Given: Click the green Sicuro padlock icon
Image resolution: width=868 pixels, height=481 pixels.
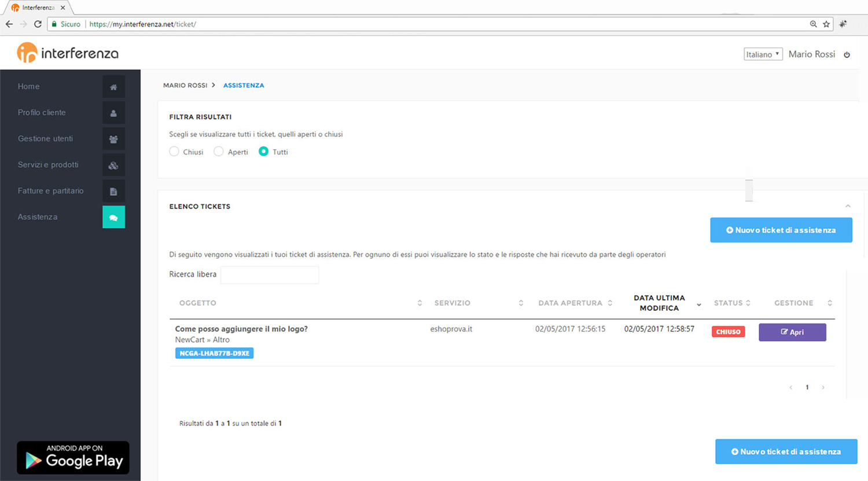Looking at the screenshot, I should (54, 24).
